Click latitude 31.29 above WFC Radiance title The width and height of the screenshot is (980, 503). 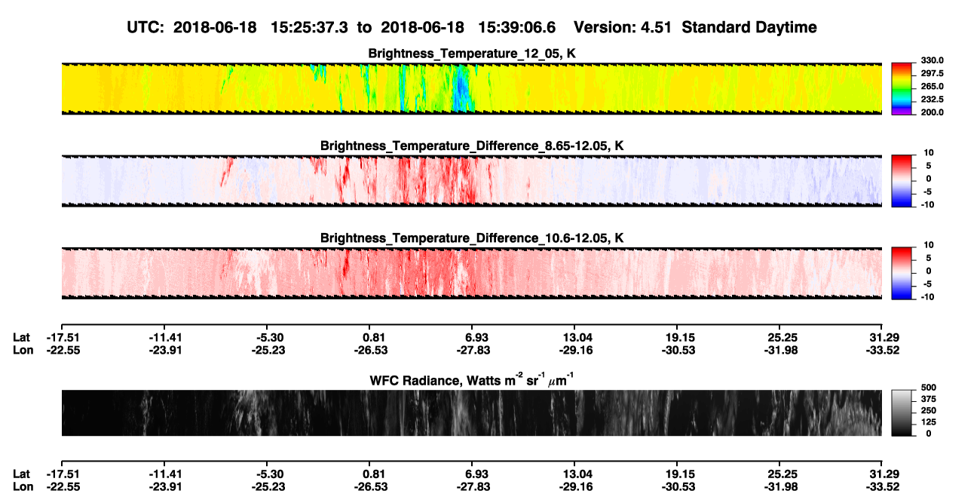884,338
